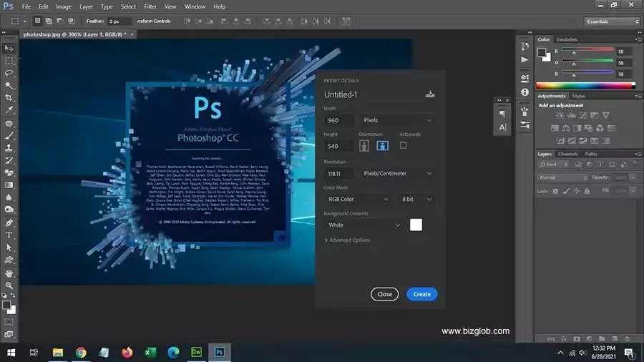Open Dreamweaver from the taskbar
Viewport: 644px width, 362px height.
coord(196,352)
